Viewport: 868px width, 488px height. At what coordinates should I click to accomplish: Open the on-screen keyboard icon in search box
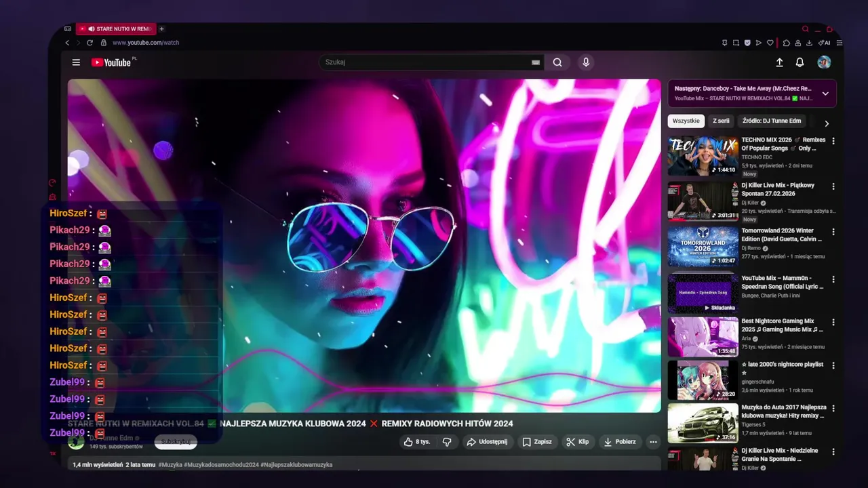536,62
